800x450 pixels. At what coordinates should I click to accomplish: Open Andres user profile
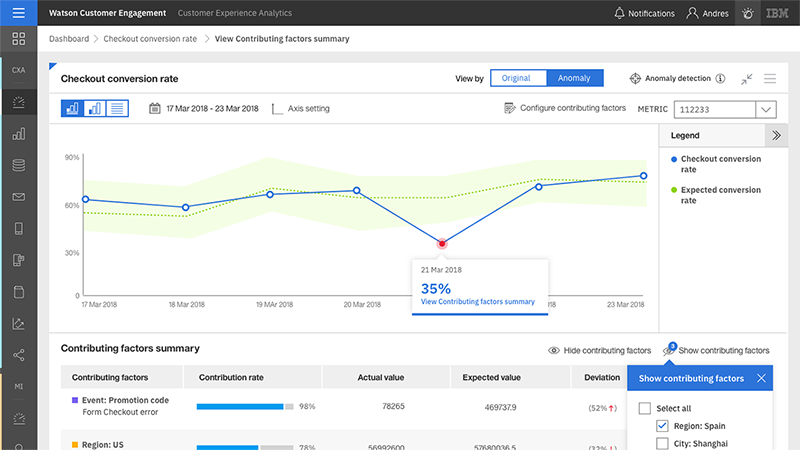point(707,13)
